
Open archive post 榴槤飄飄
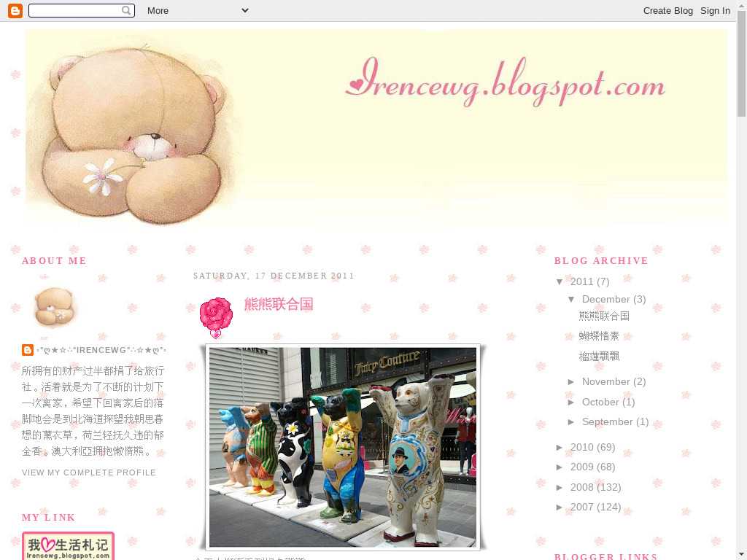(x=599, y=357)
